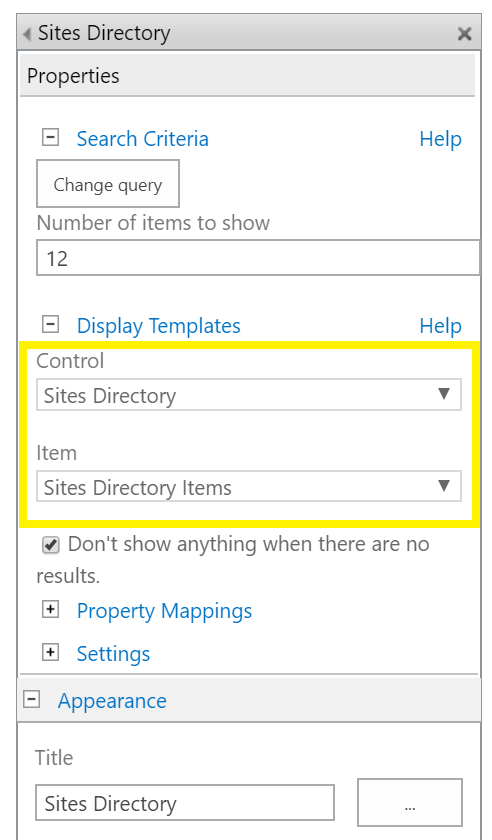Edit the Title text field
This screenshot has height=840, width=492.
coord(185,803)
